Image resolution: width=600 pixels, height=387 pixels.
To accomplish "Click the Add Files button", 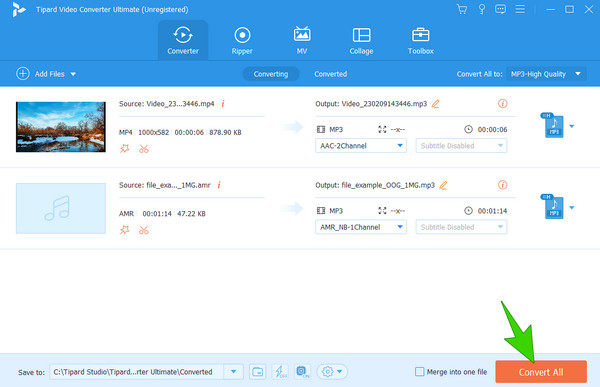I will (x=41, y=74).
